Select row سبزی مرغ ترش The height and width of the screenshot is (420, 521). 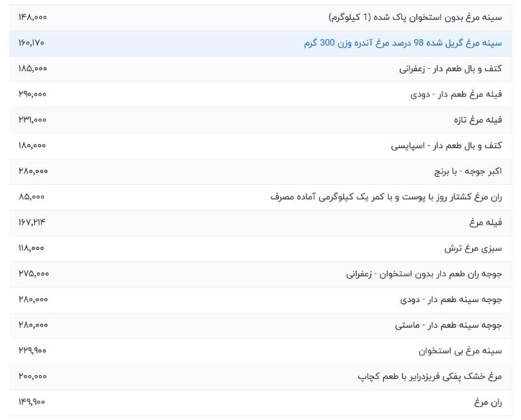(x=261, y=248)
